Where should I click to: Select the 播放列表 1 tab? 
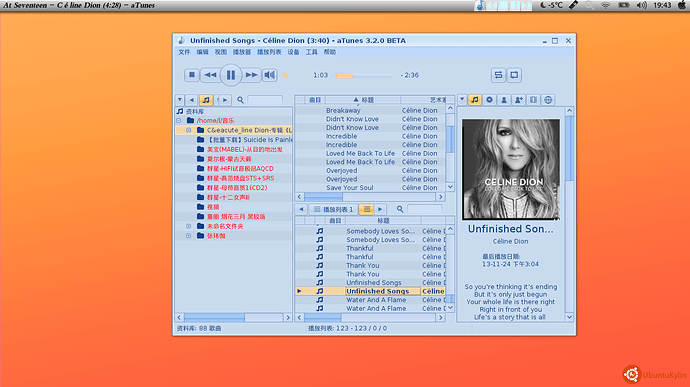click(x=334, y=209)
